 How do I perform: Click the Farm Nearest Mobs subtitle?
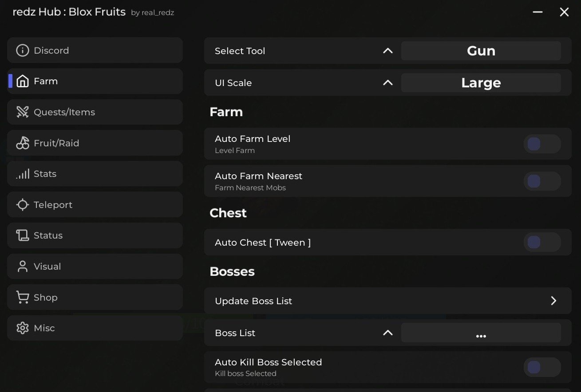(250, 188)
